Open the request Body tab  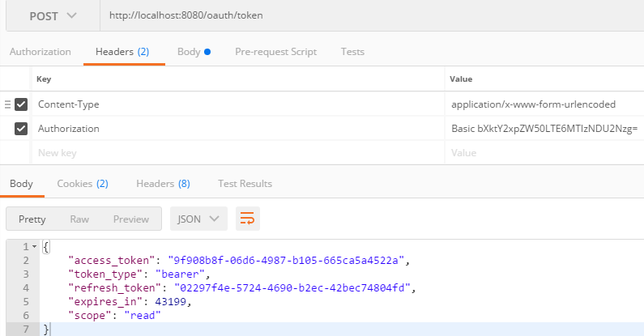point(193,52)
